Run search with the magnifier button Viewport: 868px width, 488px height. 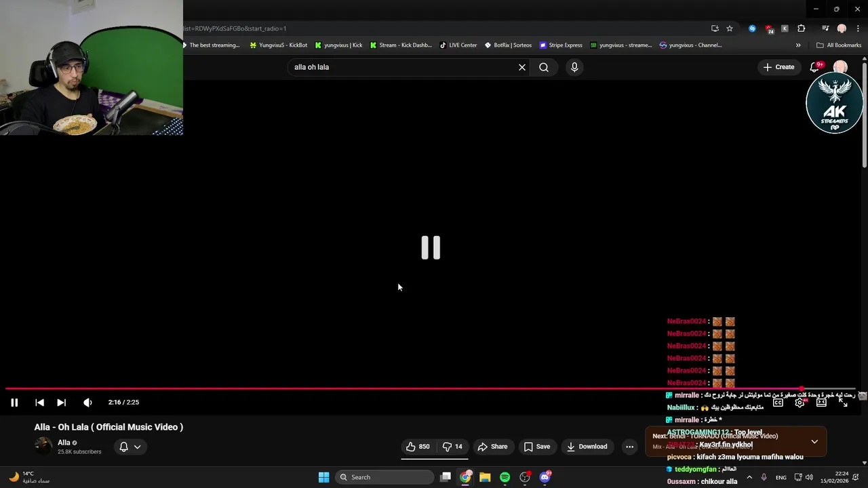(x=544, y=67)
